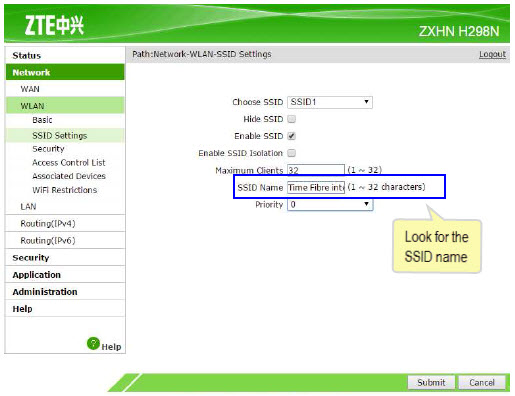The image size is (515, 396).
Task: Open WAN under Network
Action: (x=65, y=89)
